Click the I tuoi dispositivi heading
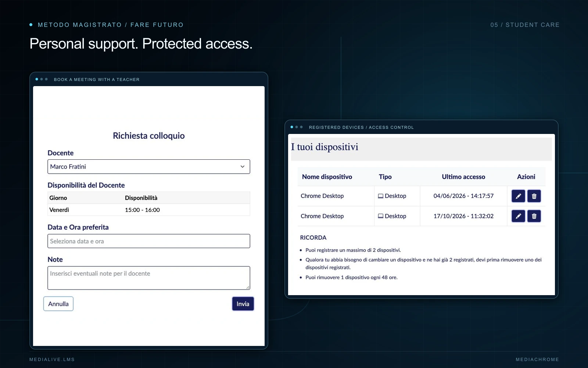Image resolution: width=588 pixels, height=368 pixels. point(325,147)
